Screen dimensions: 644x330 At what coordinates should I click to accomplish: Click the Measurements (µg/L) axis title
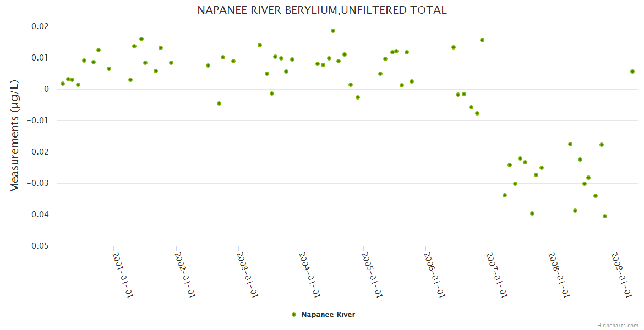pos(15,136)
